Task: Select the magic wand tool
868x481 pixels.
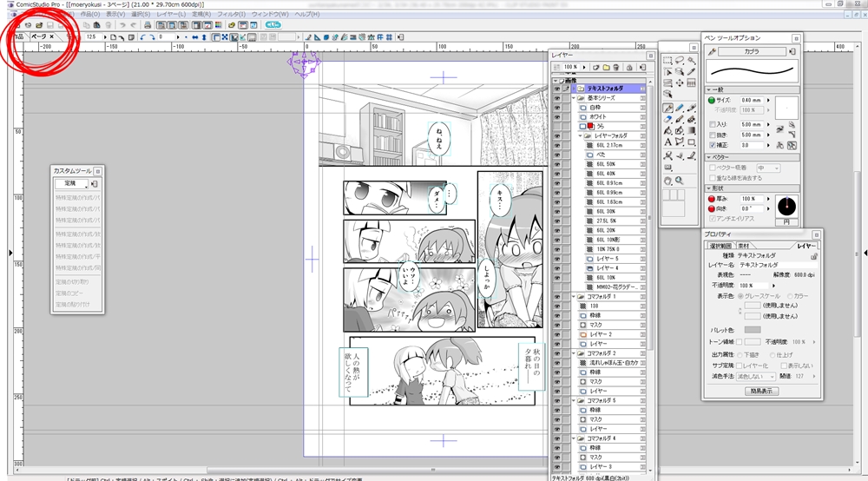Action: (692, 60)
